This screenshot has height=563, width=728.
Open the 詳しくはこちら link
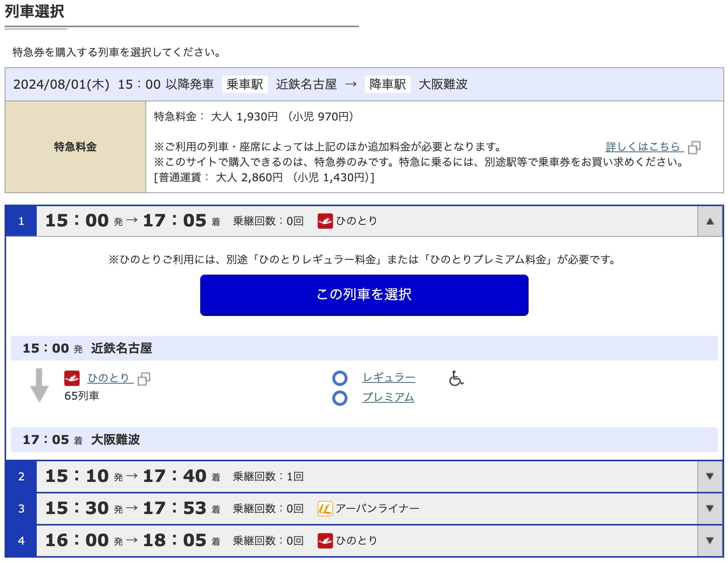point(645,147)
